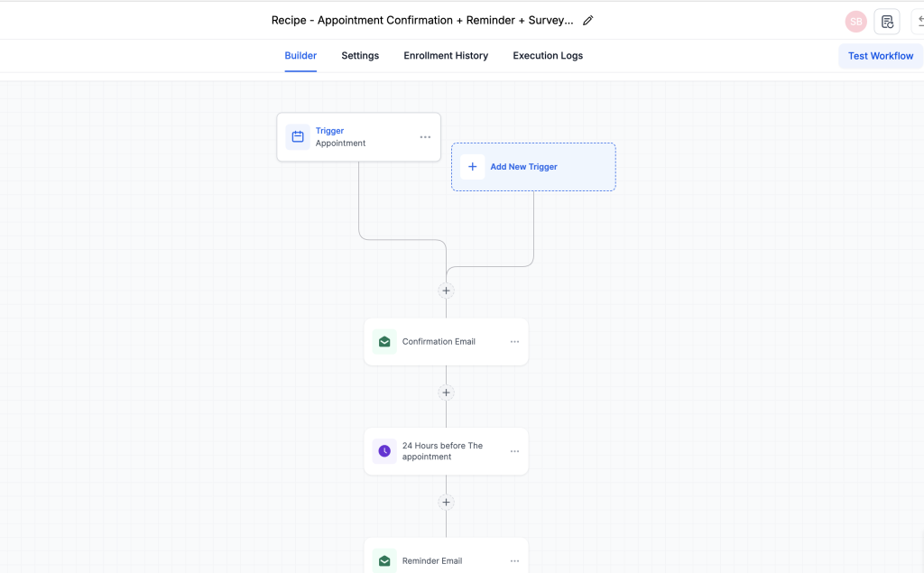Click the pencil icon to rename the workflow

[x=587, y=19]
